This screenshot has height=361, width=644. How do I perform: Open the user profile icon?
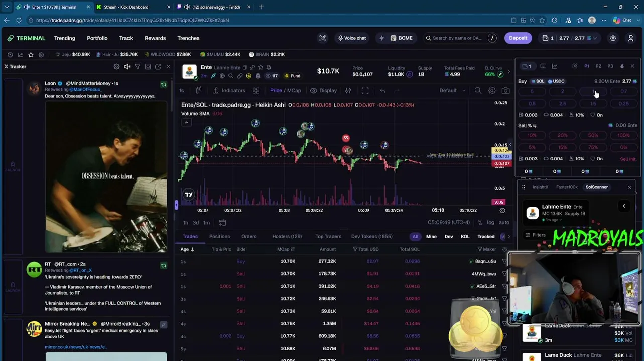coord(631,38)
